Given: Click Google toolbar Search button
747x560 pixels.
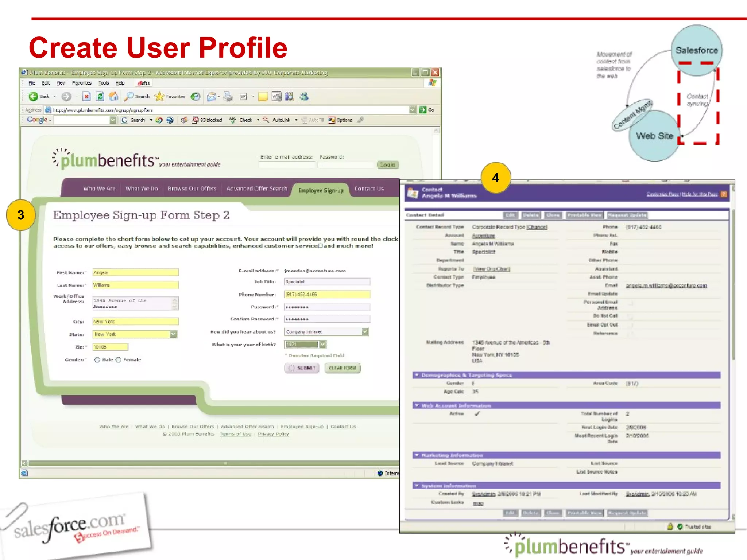Looking at the screenshot, I should [x=134, y=120].
